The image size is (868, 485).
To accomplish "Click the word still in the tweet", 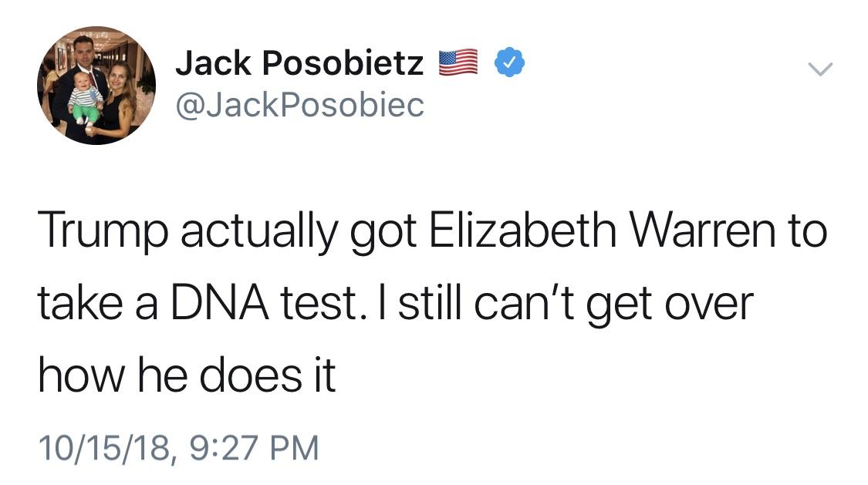I will [430, 302].
